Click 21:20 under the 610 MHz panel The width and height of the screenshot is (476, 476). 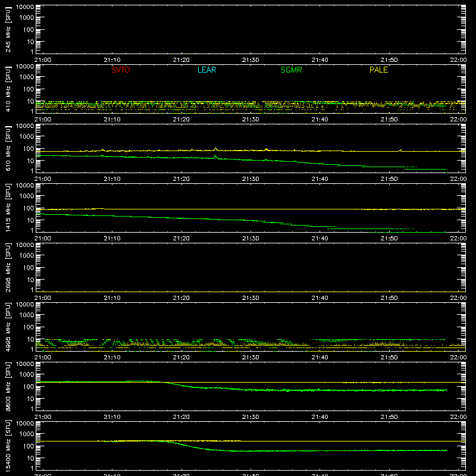tap(181, 179)
